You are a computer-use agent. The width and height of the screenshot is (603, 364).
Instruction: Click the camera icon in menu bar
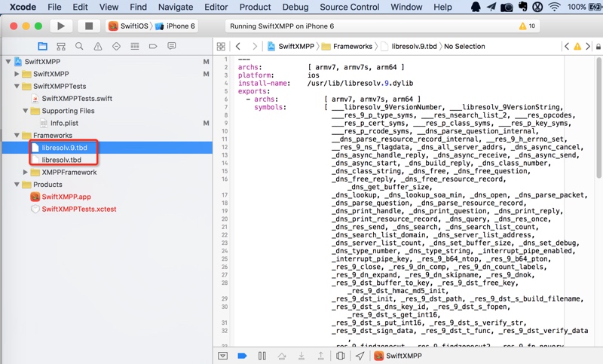click(x=507, y=7)
